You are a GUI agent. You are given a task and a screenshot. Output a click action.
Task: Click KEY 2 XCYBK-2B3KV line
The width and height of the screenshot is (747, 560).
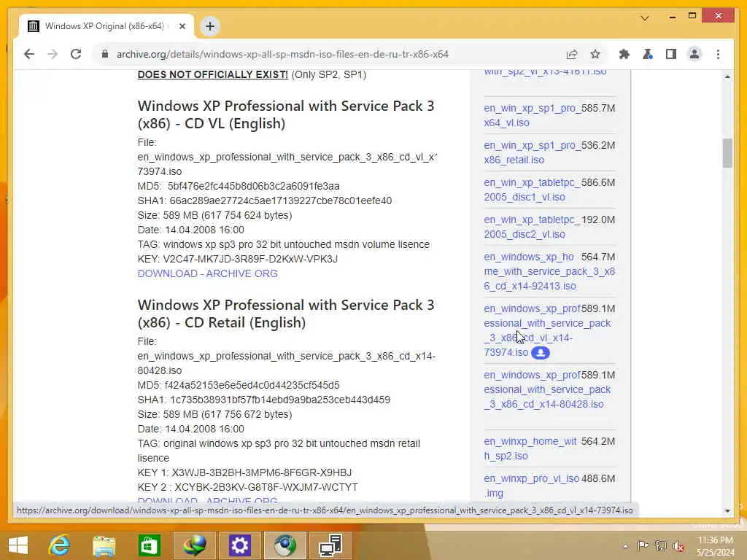point(248,487)
